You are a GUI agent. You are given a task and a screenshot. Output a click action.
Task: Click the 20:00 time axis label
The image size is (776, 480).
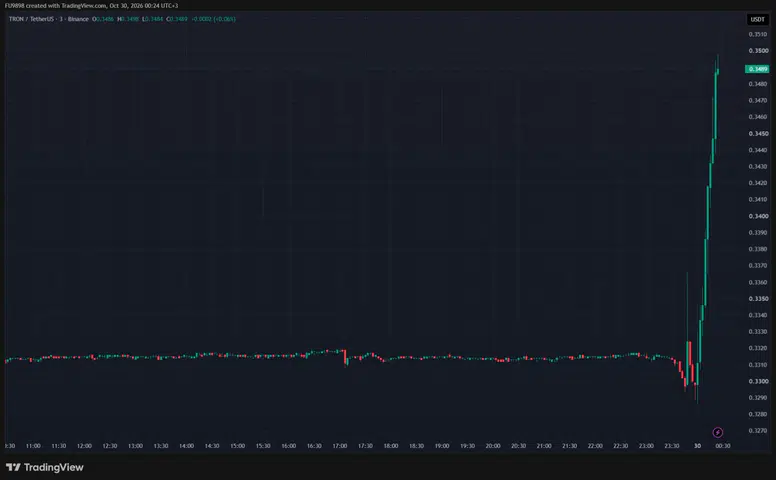493,446
